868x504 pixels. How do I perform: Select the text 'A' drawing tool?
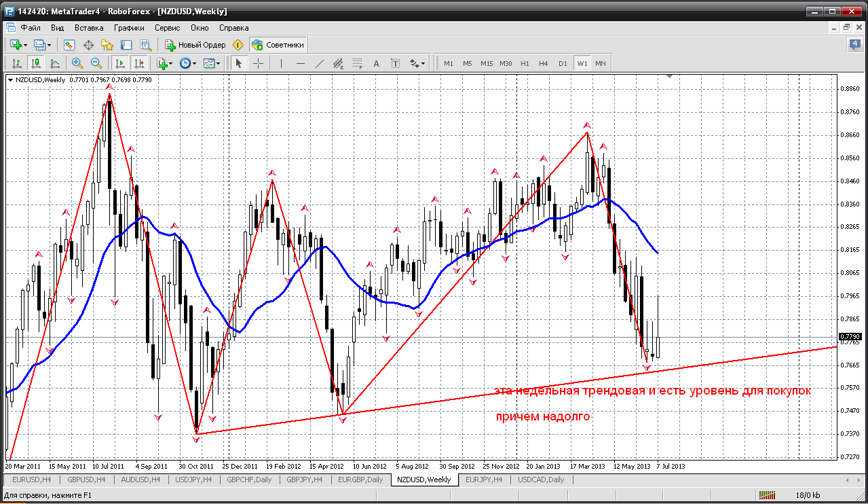377,63
